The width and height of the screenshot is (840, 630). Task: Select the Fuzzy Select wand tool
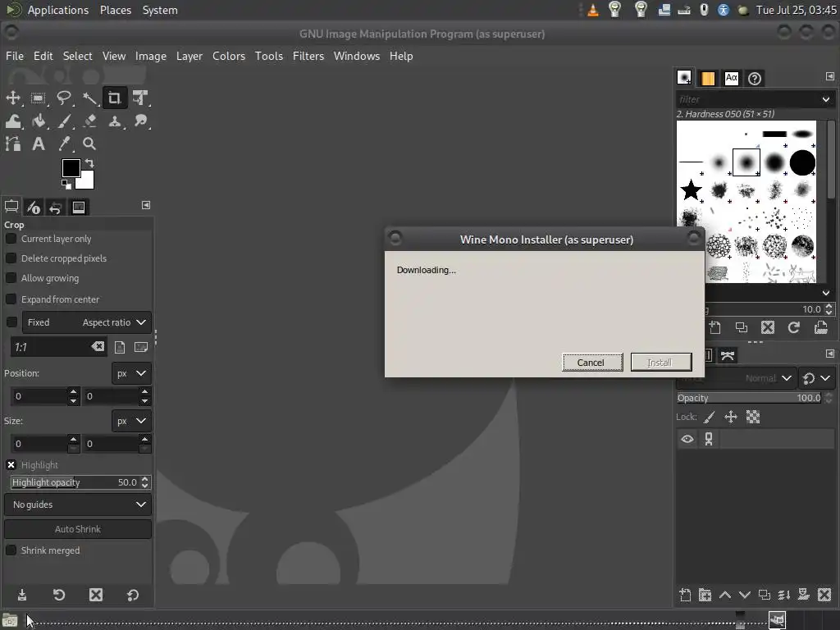click(89, 98)
